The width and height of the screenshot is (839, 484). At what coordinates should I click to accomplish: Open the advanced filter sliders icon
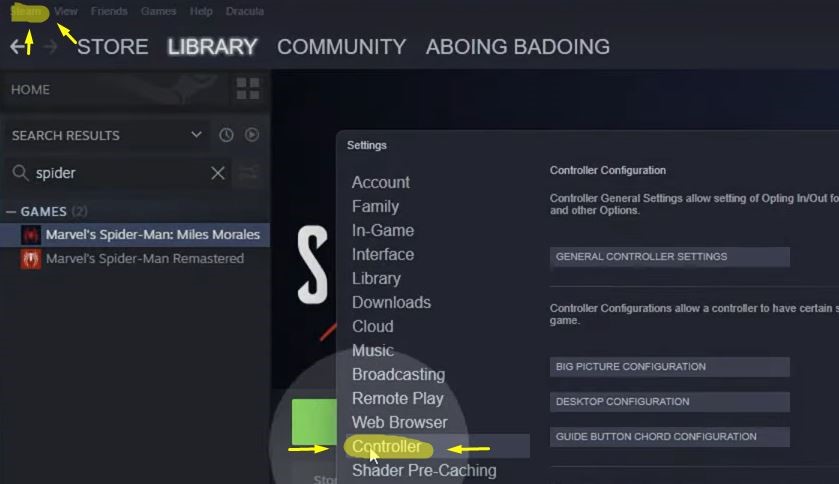pos(248,173)
